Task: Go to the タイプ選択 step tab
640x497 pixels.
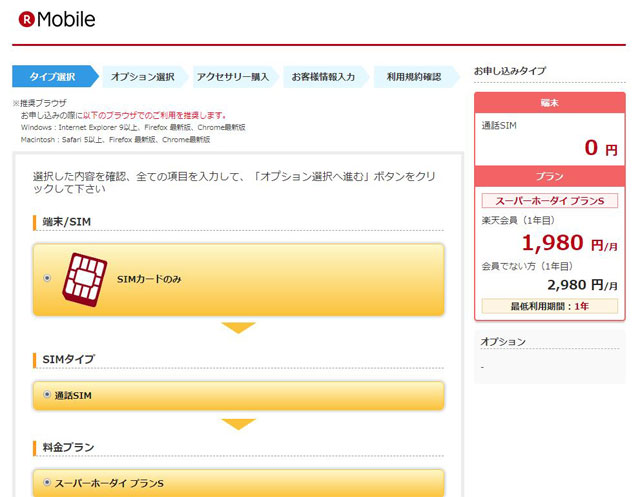Action: coord(55,76)
